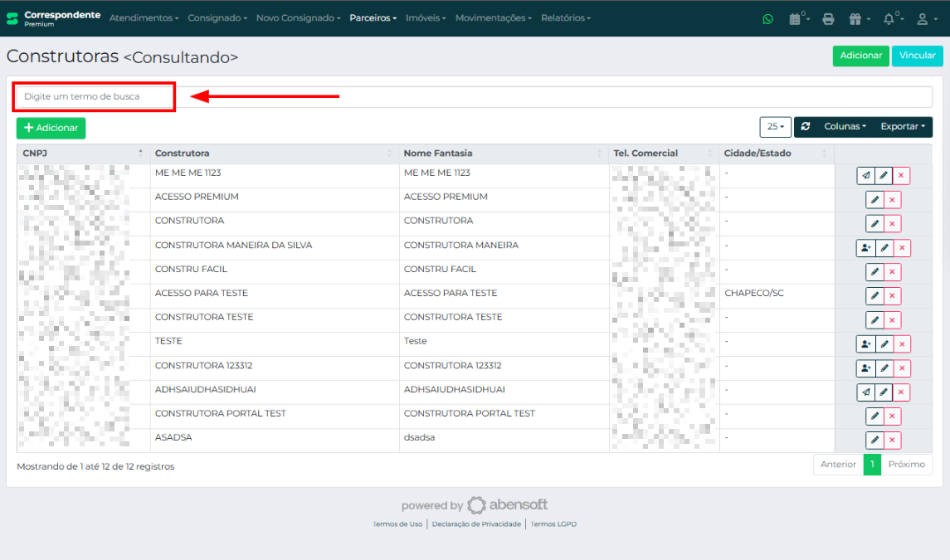Click add-user icon for CONSTRUTORA MANEIRA DA SILVA

(x=865, y=248)
